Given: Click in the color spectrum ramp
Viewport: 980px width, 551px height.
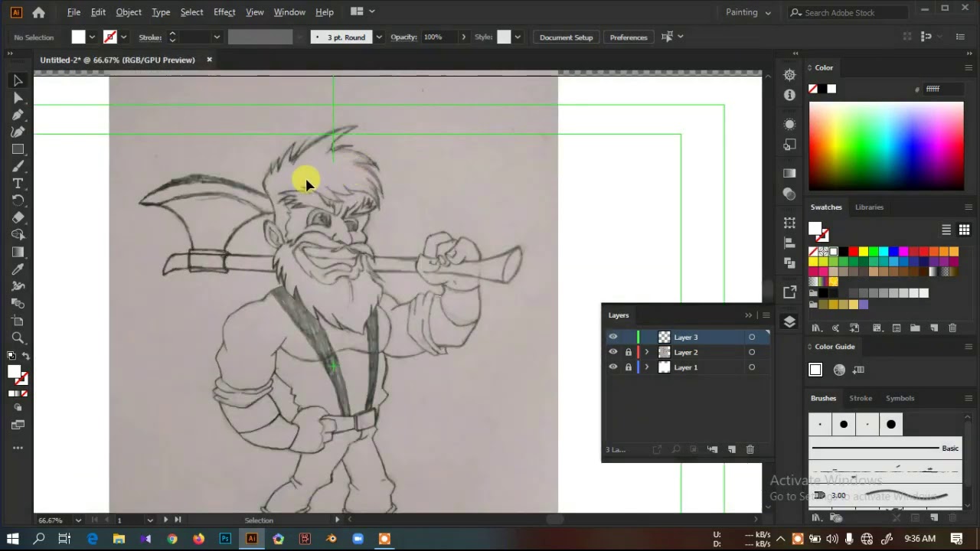Looking at the screenshot, I should point(886,145).
